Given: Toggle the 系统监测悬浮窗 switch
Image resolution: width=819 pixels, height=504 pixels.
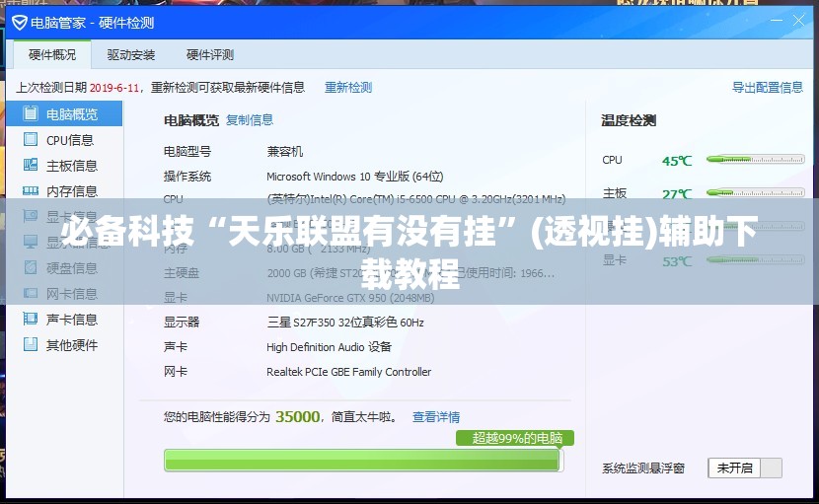Looking at the screenshot, I should (745, 468).
